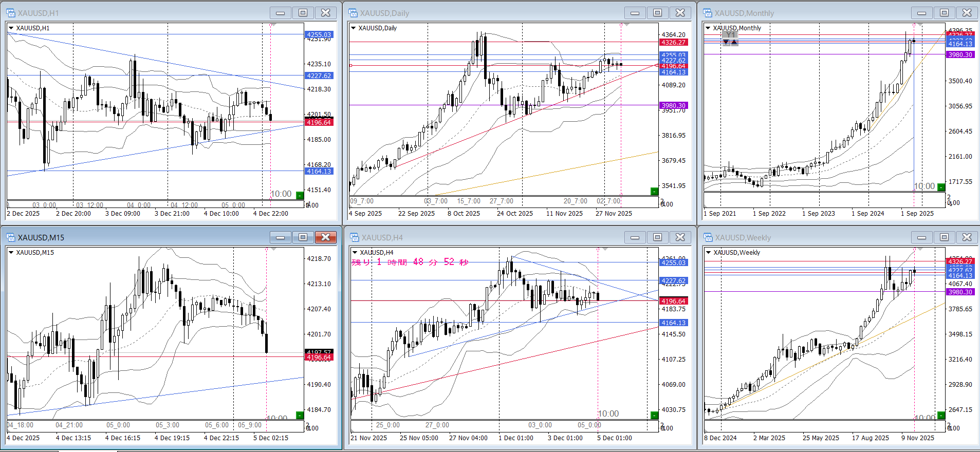
Task: Expand the XAUUSD,H1 chart dropdown triangle
Action: (11, 28)
